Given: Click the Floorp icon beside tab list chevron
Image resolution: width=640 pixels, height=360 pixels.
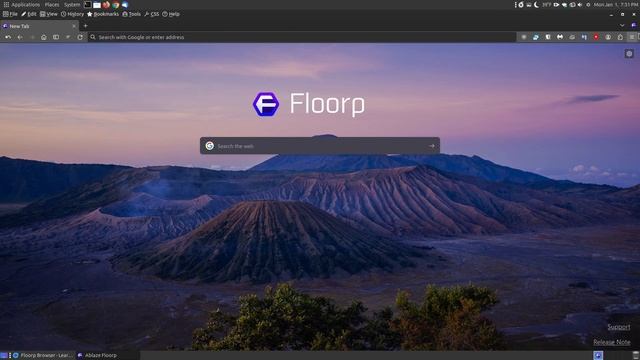Looking at the screenshot, I should (x=634, y=25).
